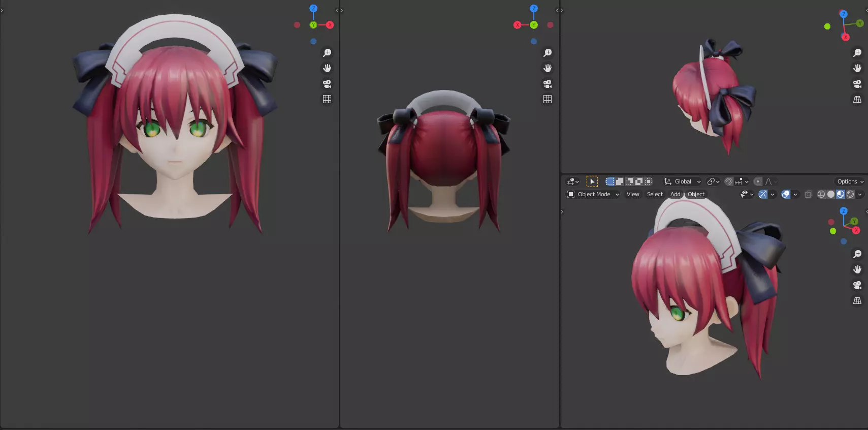Click Z axis on top-right viewport gizmo
Screen dimensions: 868x430
844,14
